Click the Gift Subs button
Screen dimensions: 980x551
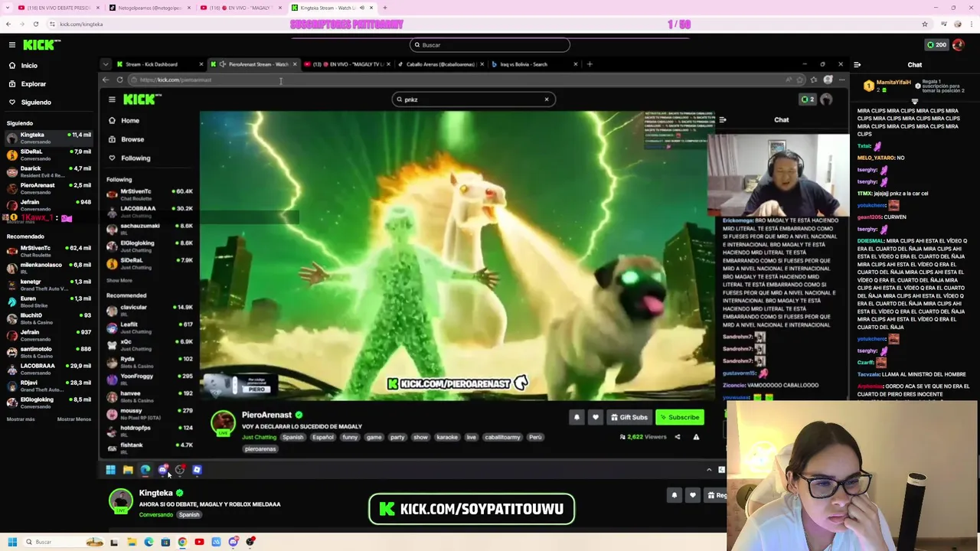[629, 418]
